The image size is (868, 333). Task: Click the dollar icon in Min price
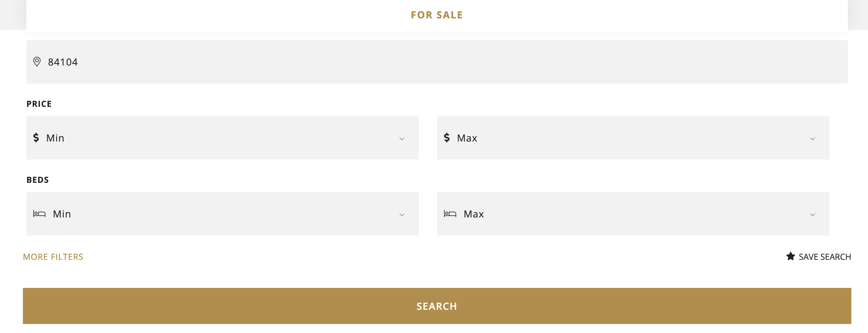click(x=36, y=138)
